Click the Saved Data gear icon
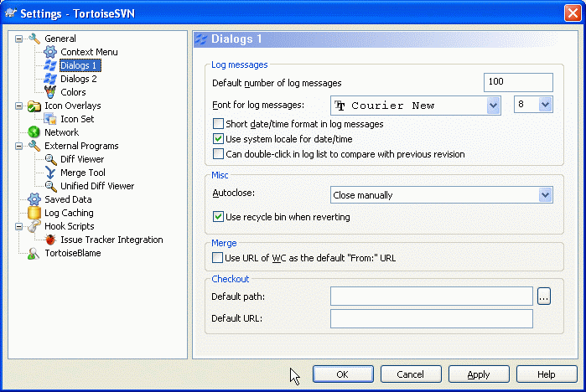Screen dimensions: 586x392 click(x=34, y=199)
